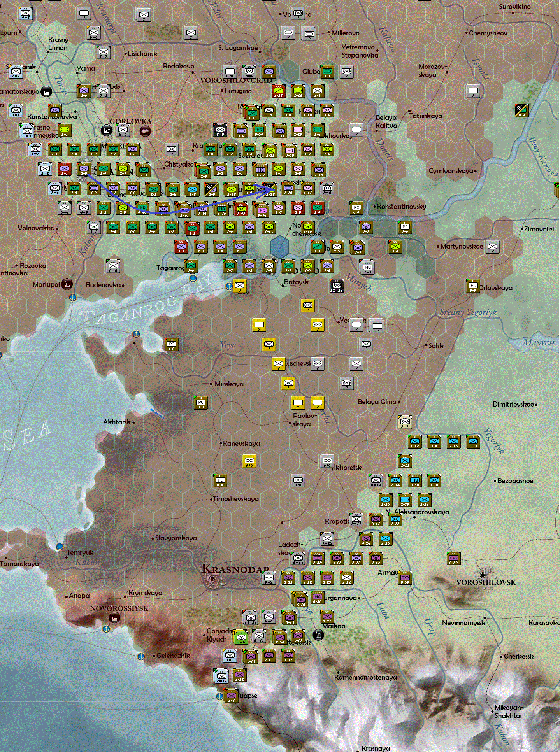Select the Krasnodar city marker
Image resolution: width=560 pixels, height=752 pixels.
coord(212,578)
